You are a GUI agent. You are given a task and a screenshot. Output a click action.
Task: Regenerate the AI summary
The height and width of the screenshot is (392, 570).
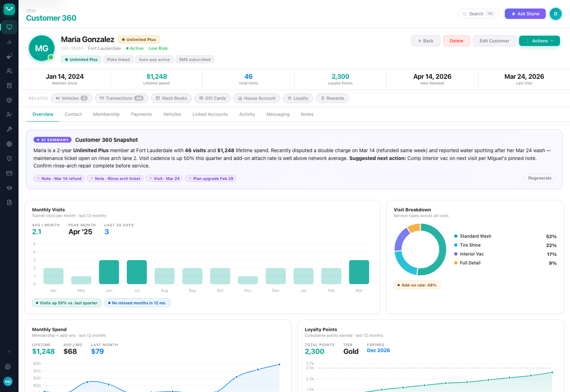click(540, 178)
